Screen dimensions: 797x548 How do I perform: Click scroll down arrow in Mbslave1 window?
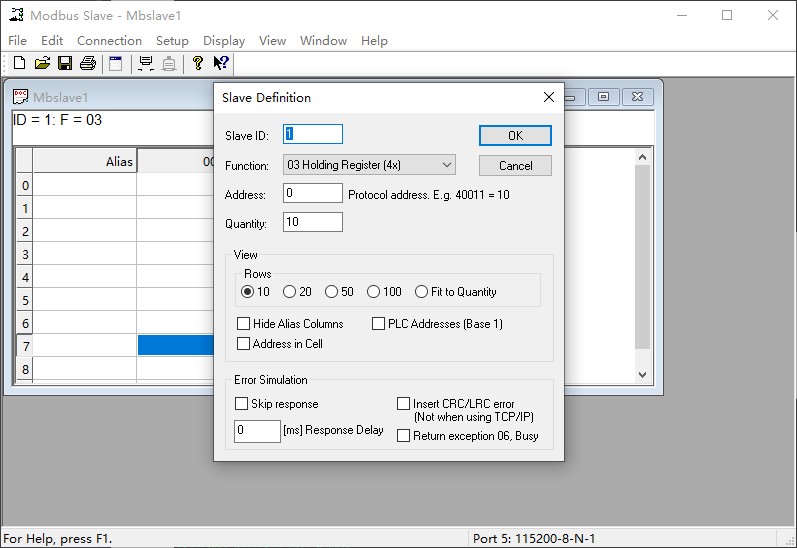[642, 375]
